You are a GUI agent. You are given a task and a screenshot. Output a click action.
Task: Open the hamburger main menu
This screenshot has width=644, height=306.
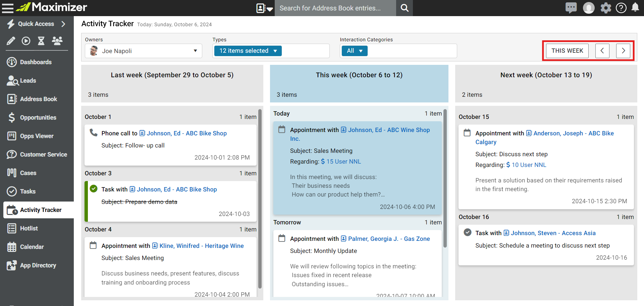click(7, 8)
